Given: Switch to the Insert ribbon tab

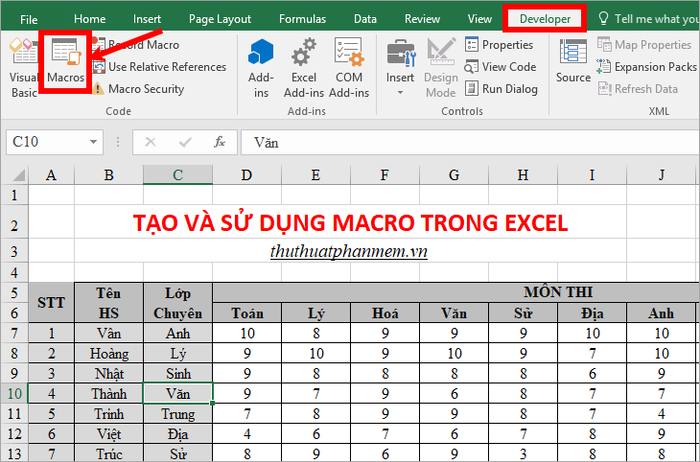Looking at the screenshot, I should 147,19.
